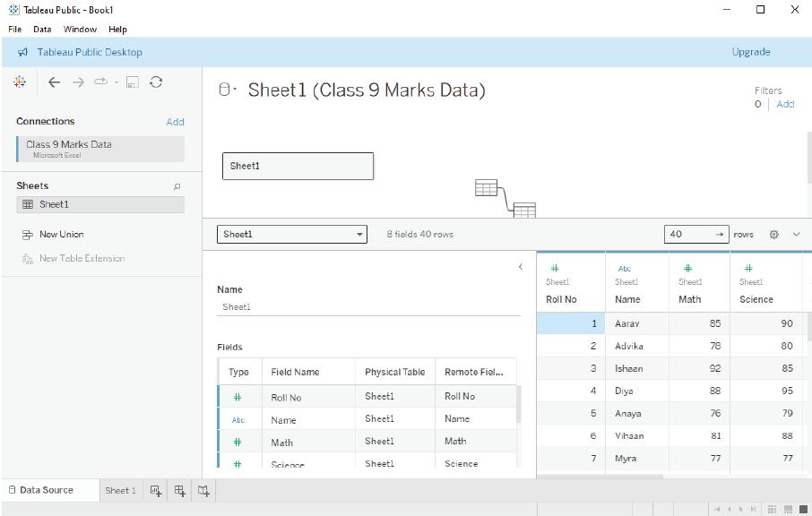Screen dimensions: 812x516
Task: Show tabs view icon in status bar
Action: pyautogui.click(x=803, y=509)
